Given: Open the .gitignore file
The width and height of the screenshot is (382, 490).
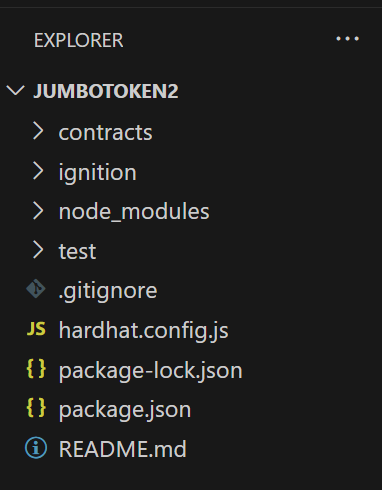Looking at the screenshot, I should (x=108, y=291).
